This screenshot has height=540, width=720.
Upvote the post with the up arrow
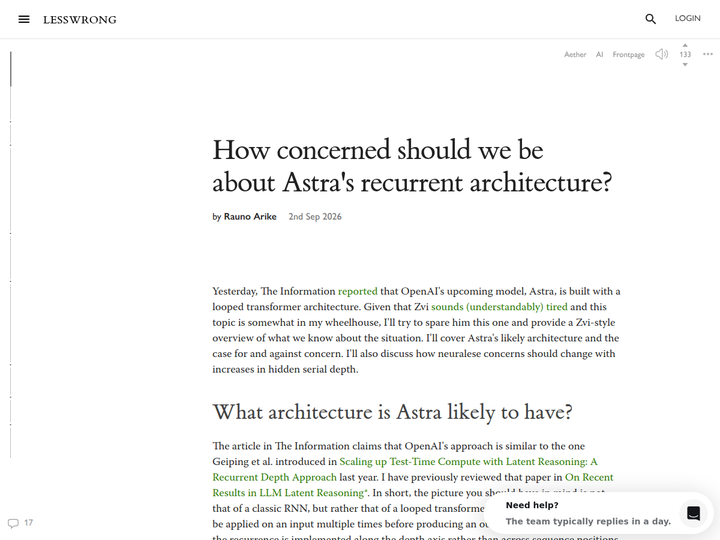click(x=685, y=45)
